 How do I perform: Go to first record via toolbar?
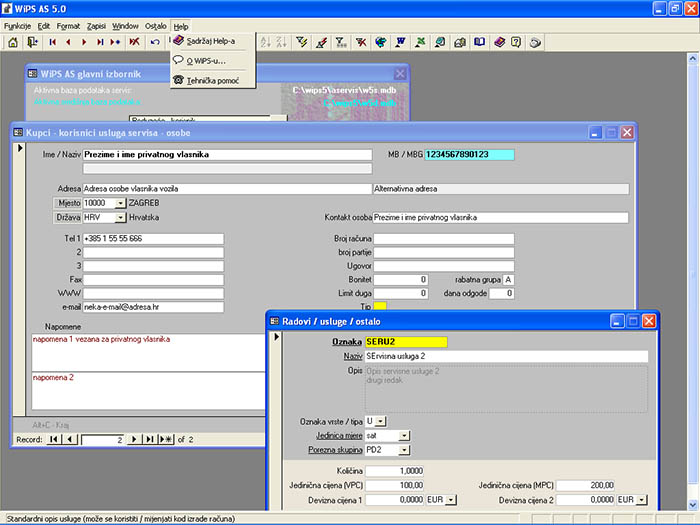pyautogui.click(x=53, y=42)
